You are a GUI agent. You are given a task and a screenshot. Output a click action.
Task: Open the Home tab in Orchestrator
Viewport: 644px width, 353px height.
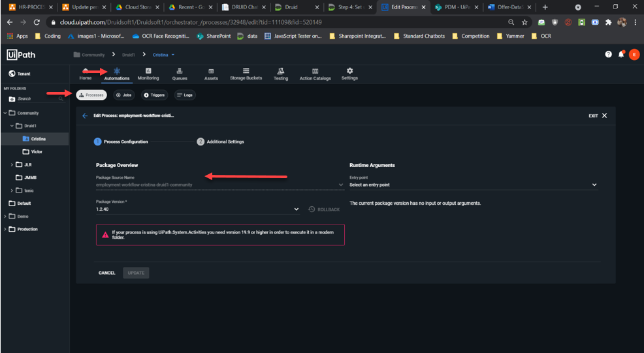click(x=86, y=74)
